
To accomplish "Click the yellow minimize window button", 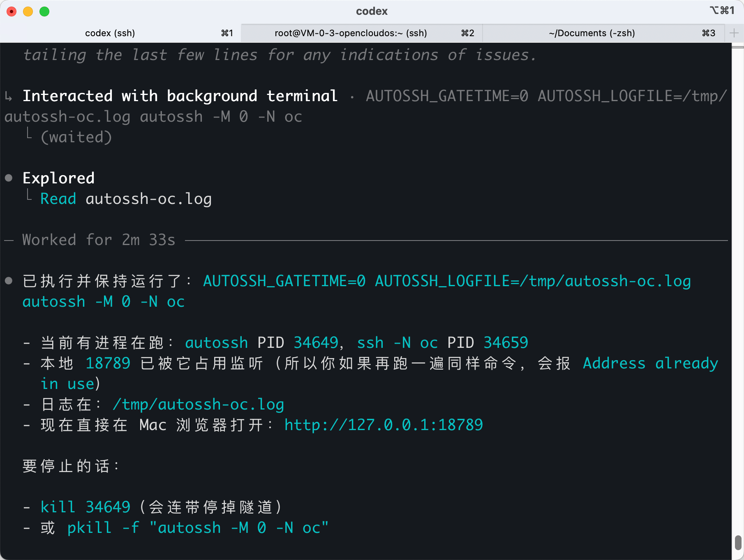I will click(28, 12).
